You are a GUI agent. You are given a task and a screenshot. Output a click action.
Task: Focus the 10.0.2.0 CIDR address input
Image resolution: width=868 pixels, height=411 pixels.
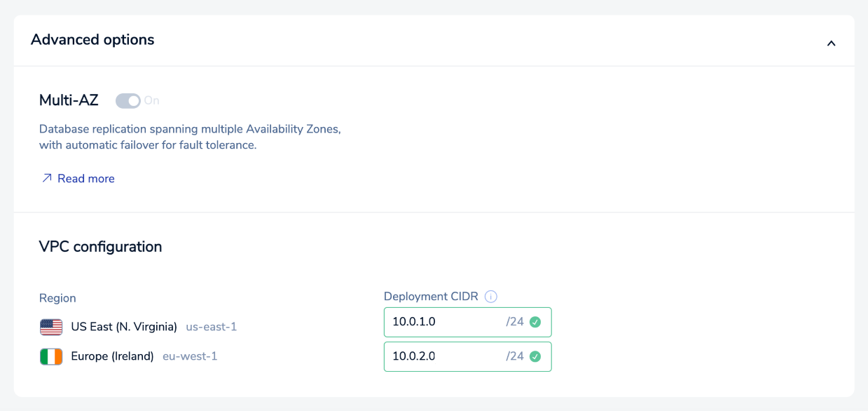point(441,356)
